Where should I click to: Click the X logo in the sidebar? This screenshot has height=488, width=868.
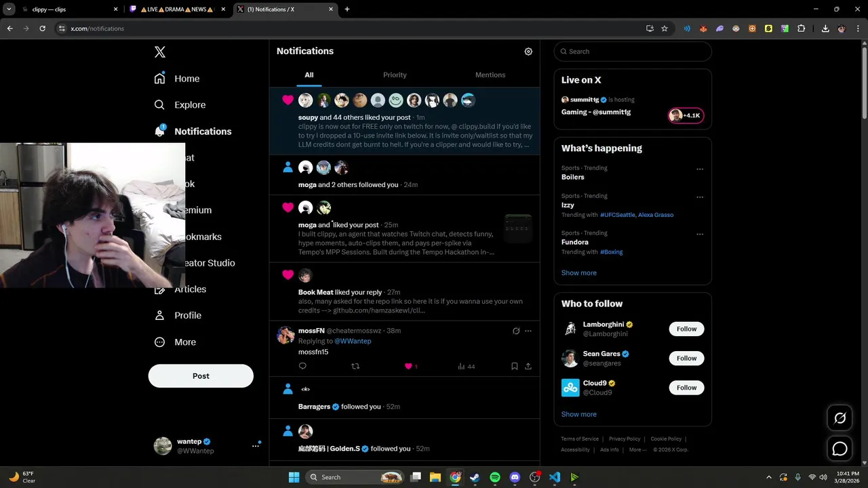click(159, 52)
